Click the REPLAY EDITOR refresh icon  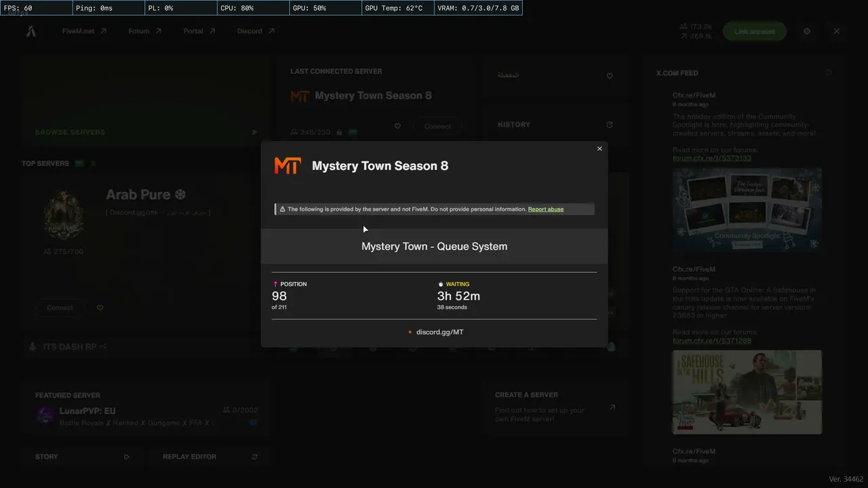tap(255, 457)
